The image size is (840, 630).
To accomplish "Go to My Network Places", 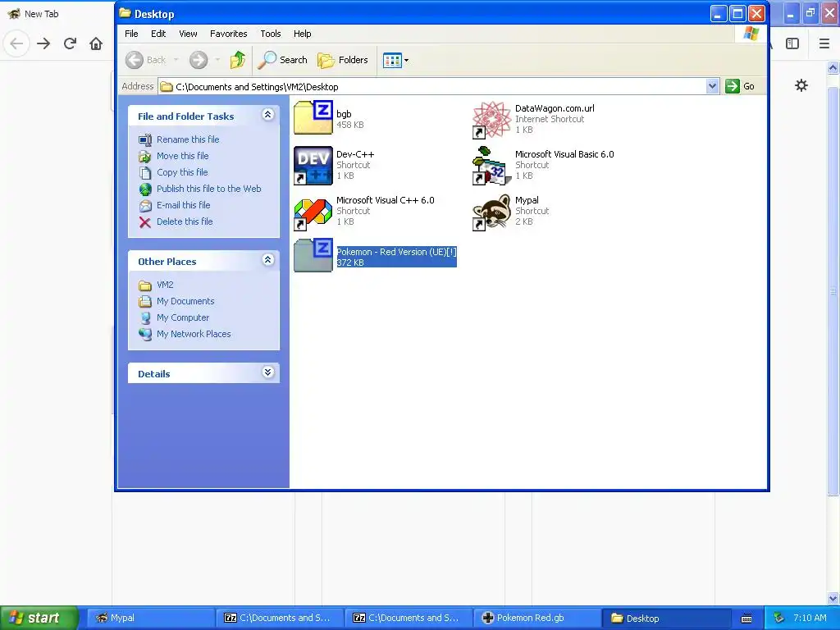I will point(194,335).
